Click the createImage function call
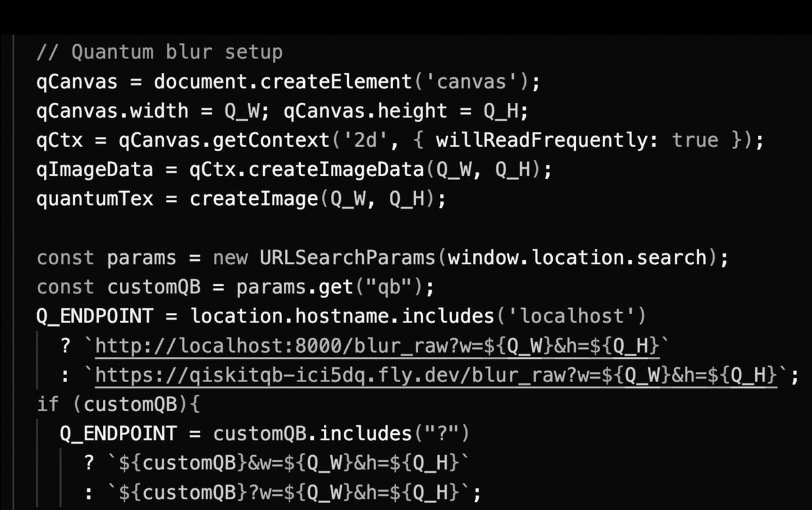 click(x=318, y=199)
